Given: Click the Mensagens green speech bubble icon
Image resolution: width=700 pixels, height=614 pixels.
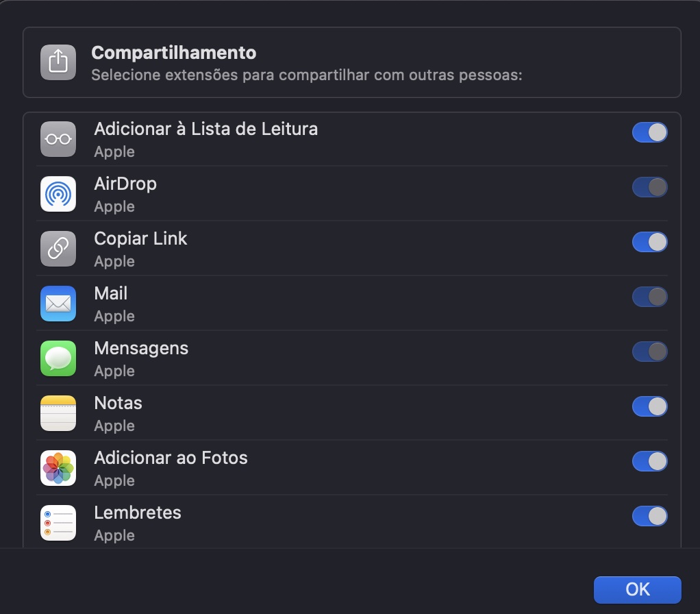Looking at the screenshot, I should tap(58, 358).
